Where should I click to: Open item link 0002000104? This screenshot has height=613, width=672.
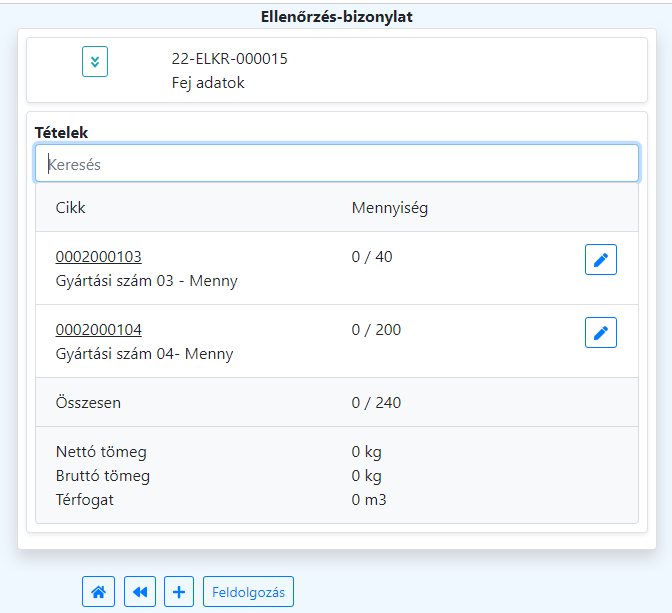pyautogui.click(x=99, y=330)
